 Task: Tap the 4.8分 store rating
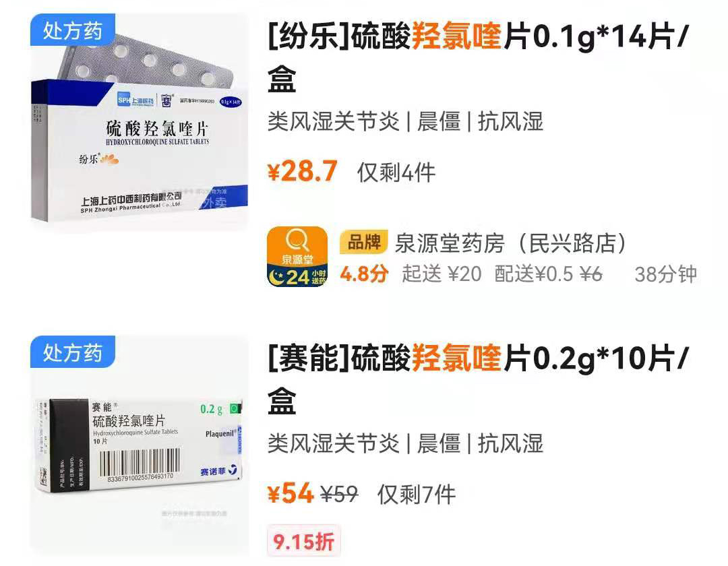364,274
